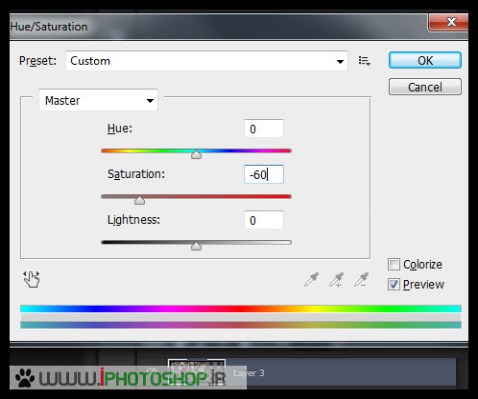Select the Eyedropper tool
Image resolution: width=478 pixels, height=399 pixels.
point(312,280)
